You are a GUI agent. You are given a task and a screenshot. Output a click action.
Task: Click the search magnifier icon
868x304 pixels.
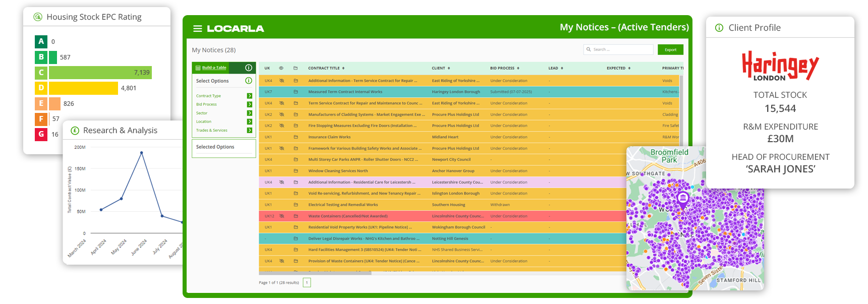[589, 49]
